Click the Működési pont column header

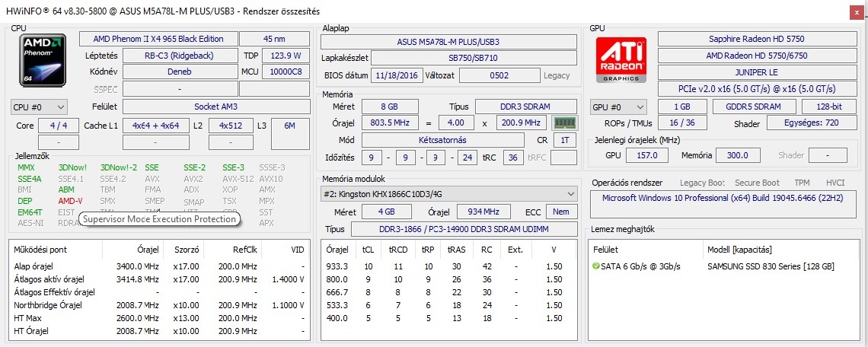(x=40, y=250)
